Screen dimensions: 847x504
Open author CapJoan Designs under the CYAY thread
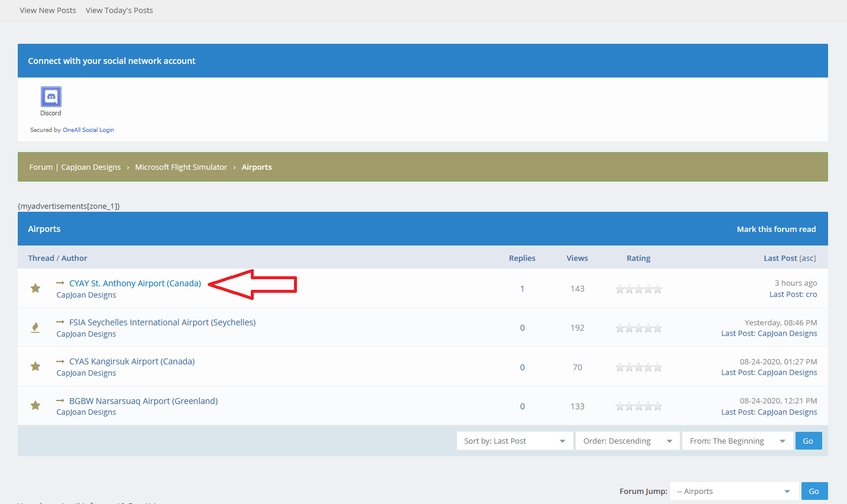pyautogui.click(x=86, y=295)
